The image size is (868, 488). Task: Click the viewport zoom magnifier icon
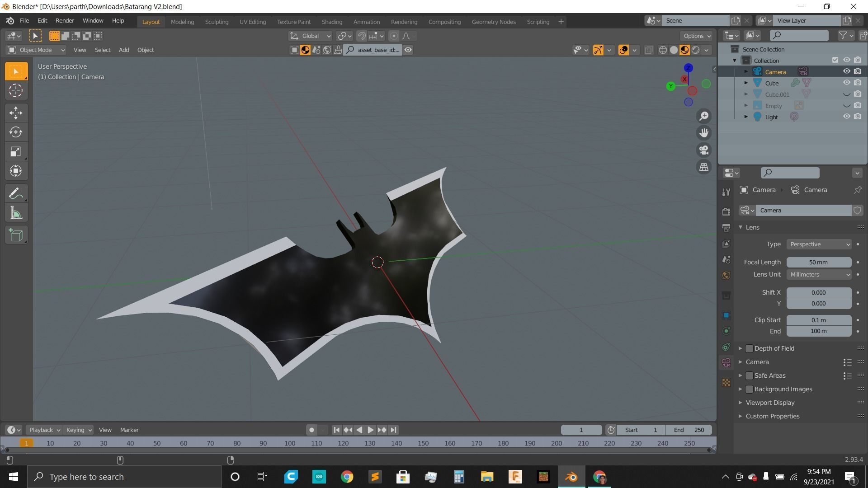tap(704, 116)
